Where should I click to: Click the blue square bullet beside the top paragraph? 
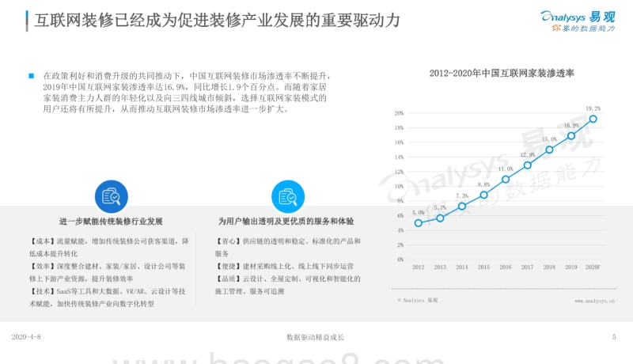pyautogui.click(x=32, y=76)
